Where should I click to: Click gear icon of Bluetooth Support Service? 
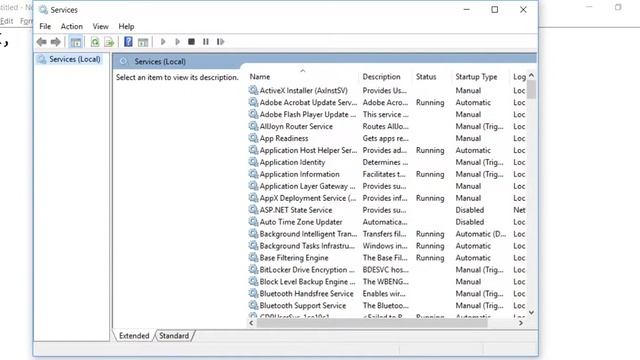pyautogui.click(x=253, y=305)
